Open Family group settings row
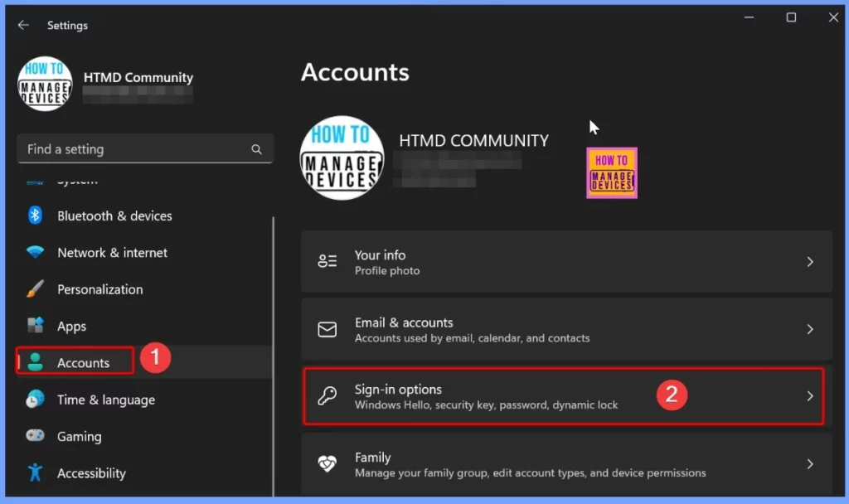This screenshot has width=849, height=504. coord(566,464)
